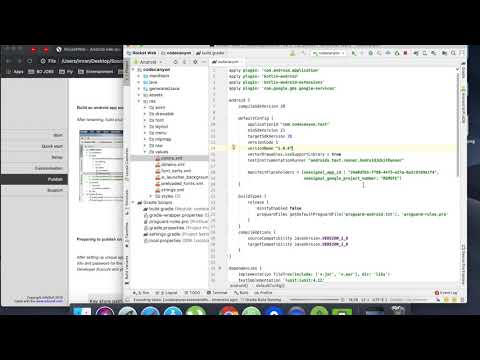
Task: Click the build.gradle breadcrumb in the navigation bar
Action: 210,53
